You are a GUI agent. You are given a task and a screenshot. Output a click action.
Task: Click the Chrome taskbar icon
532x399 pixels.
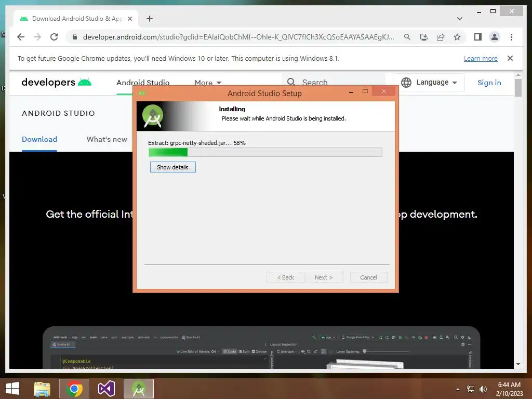(x=74, y=389)
